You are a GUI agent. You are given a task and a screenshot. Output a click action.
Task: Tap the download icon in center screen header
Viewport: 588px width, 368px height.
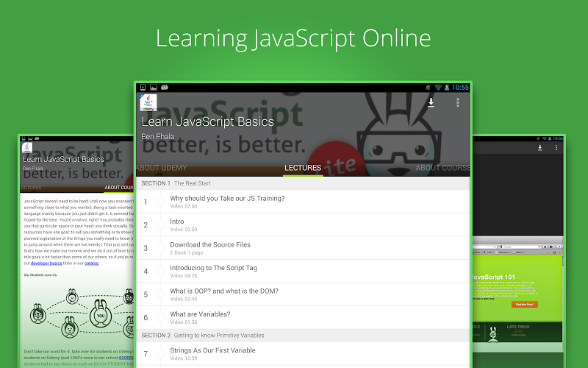pos(431,102)
